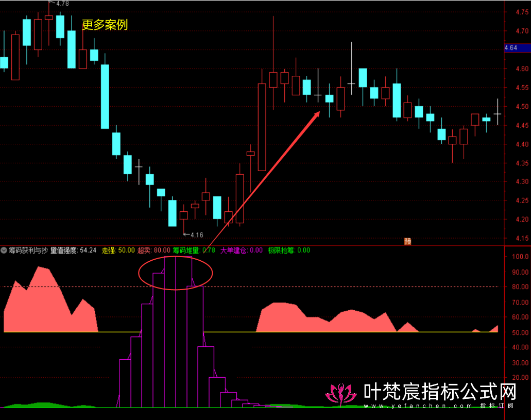
Task: Click the 4.64 current price tag
Action: pos(517,48)
